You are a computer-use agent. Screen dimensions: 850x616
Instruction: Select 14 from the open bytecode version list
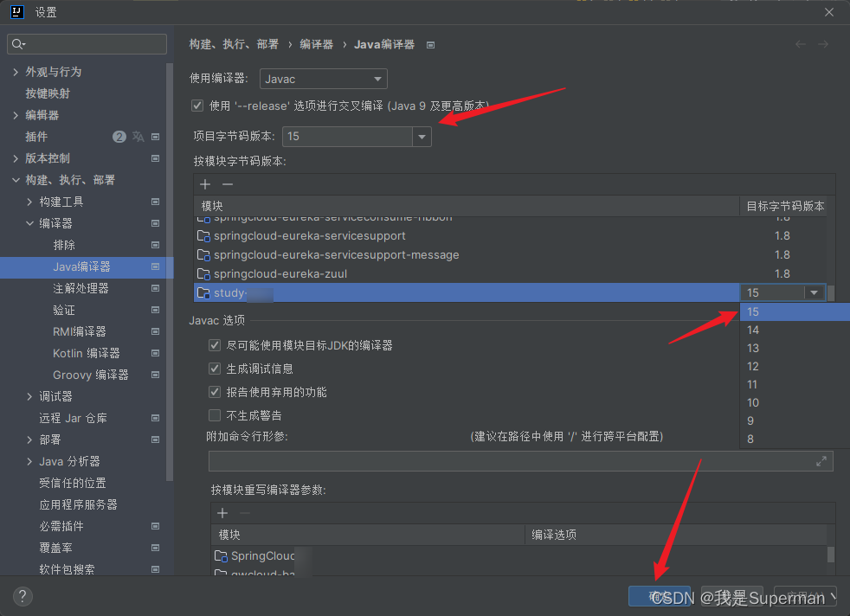pos(752,330)
